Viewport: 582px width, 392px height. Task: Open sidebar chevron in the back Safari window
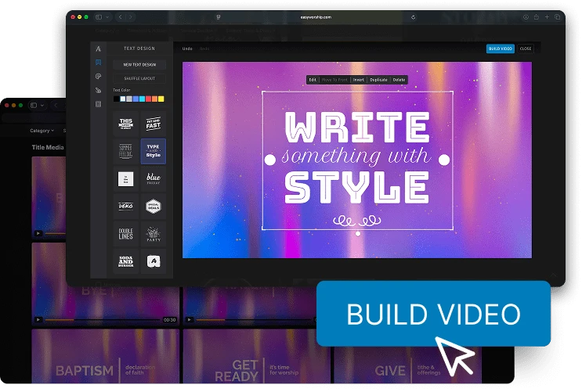click(42, 106)
